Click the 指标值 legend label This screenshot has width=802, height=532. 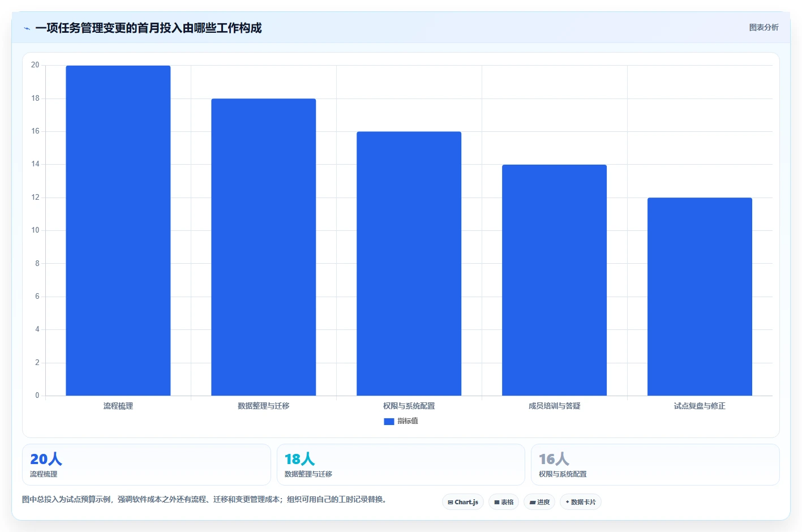click(x=408, y=421)
